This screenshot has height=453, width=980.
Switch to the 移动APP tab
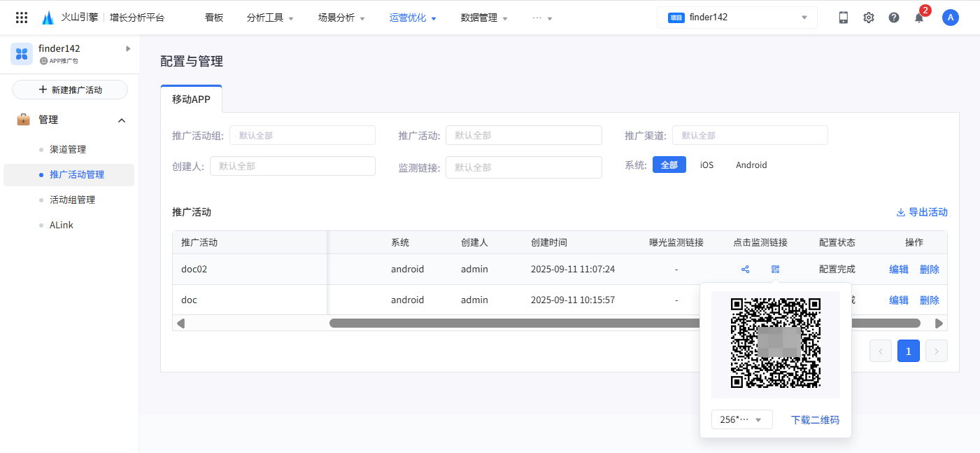[192, 99]
